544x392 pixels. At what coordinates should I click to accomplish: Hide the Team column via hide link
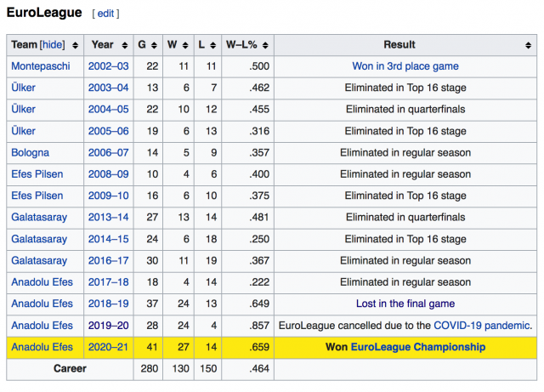point(53,45)
